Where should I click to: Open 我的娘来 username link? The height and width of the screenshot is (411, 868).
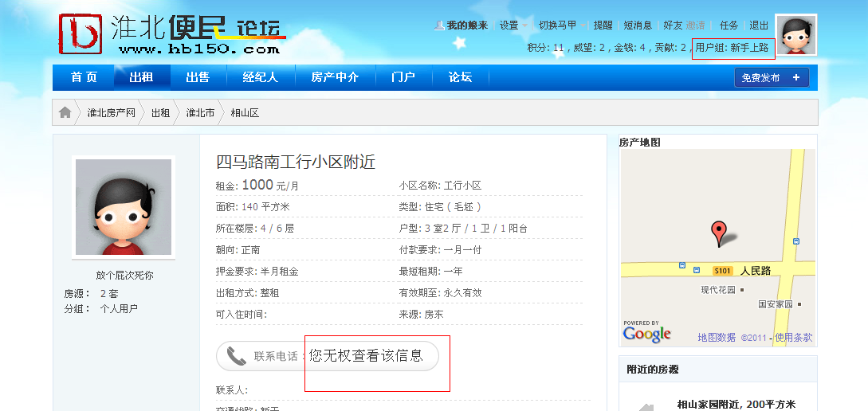pyautogui.click(x=467, y=25)
